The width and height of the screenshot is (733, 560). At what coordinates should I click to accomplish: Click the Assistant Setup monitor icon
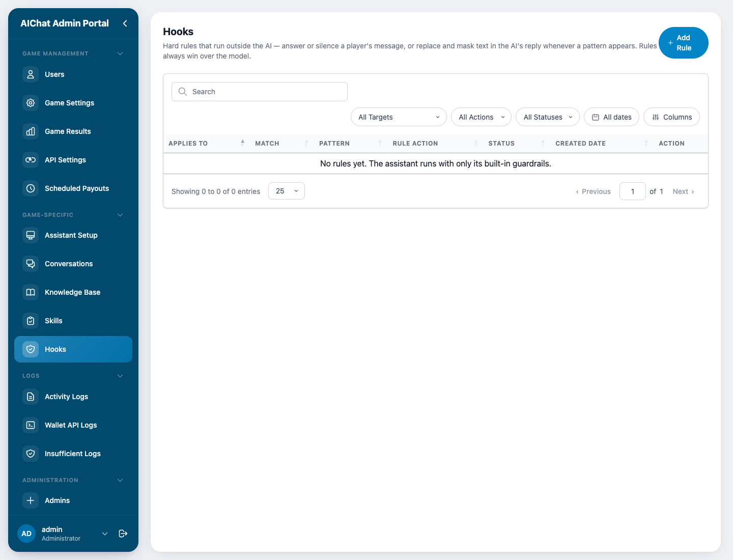point(31,235)
